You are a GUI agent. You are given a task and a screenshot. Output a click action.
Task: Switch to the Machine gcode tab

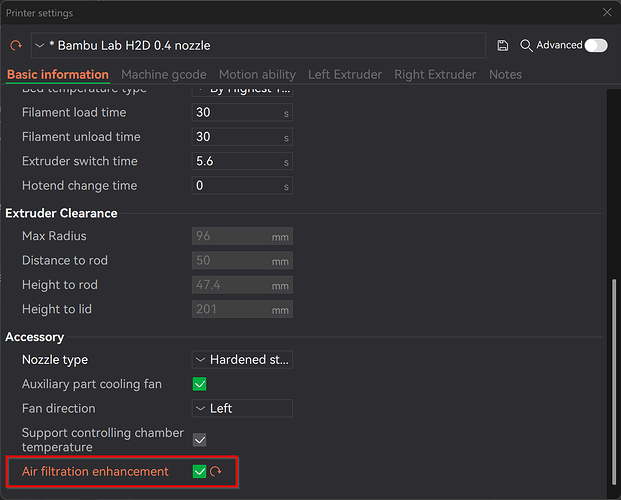(x=164, y=74)
